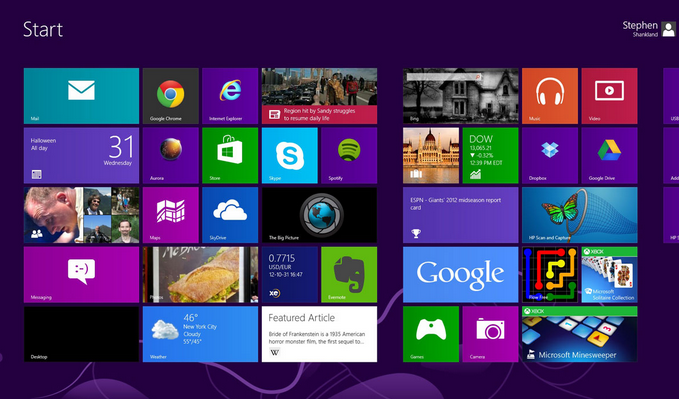Image resolution: width=679 pixels, height=399 pixels.
Task: Open the Google search tile
Action: 461,275
